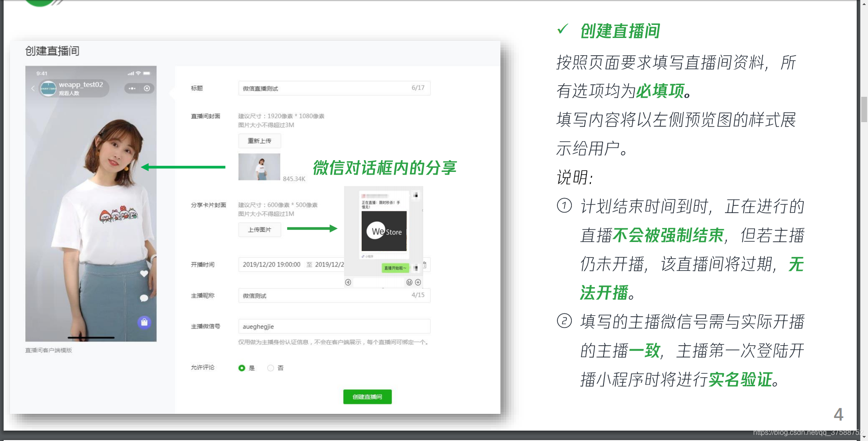Click the emoji icon in chat preview
868x441 pixels.
(409, 282)
